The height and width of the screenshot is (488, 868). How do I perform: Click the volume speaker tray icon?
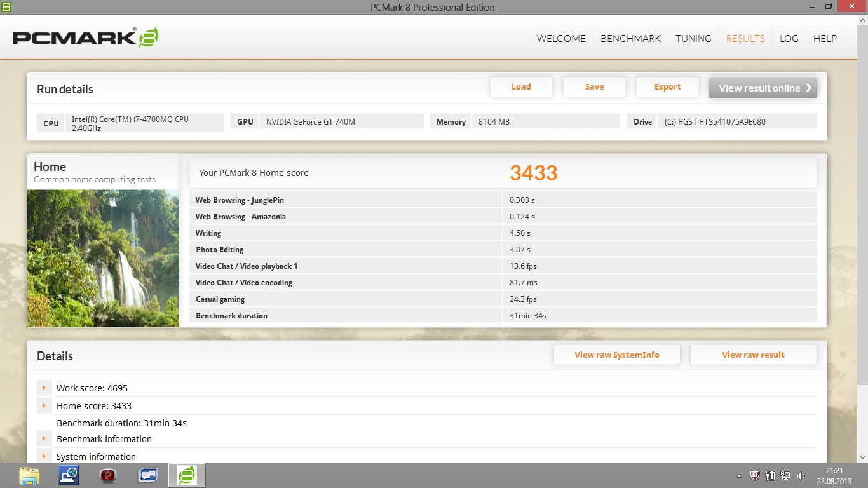click(801, 475)
